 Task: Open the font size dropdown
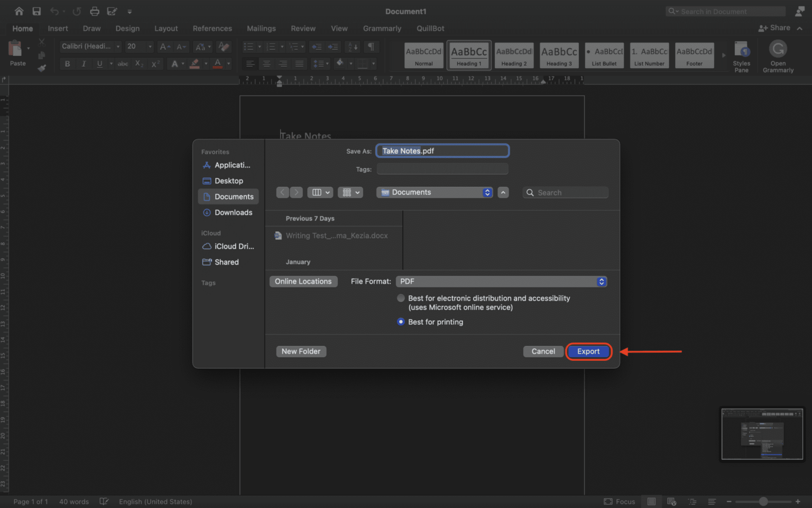tap(150, 47)
